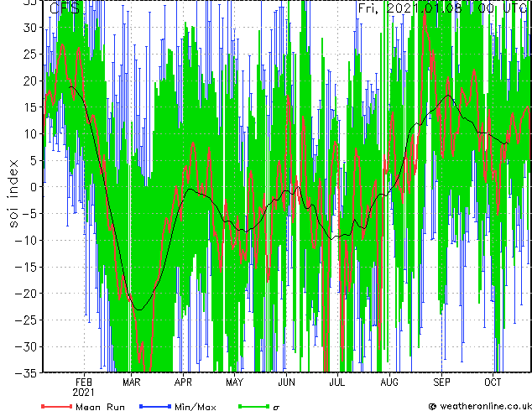The height and width of the screenshot is (411, 532).
Task: Click the -15 value on the y-axis
Action: click(26, 267)
